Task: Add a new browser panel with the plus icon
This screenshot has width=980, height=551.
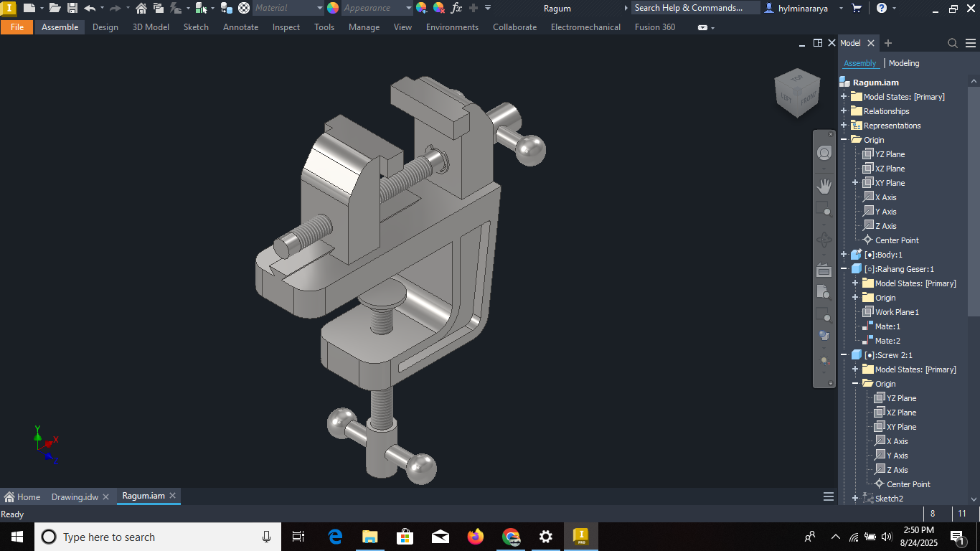Action: click(x=888, y=43)
